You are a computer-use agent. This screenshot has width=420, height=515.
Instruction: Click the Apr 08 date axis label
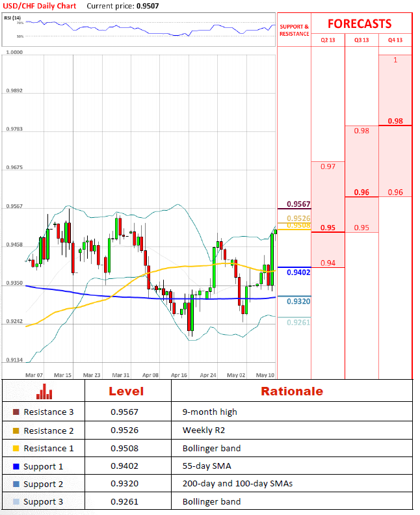[x=150, y=375]
